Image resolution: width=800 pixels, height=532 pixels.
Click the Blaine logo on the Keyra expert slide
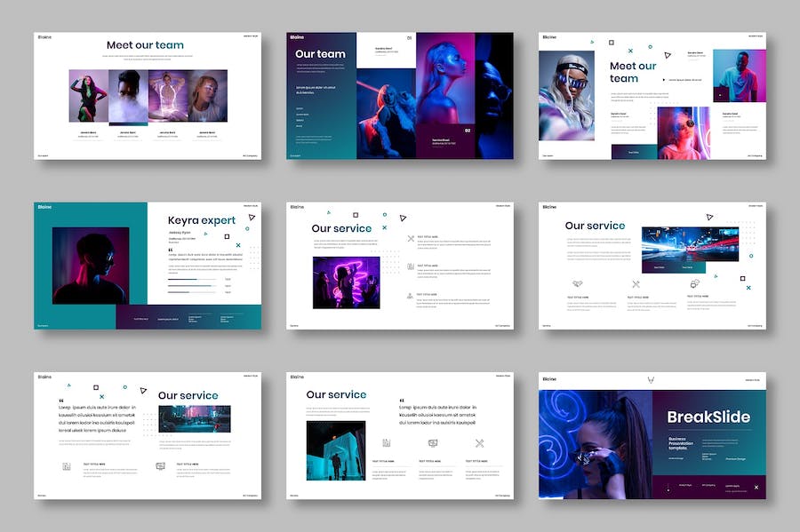[44, 207]
